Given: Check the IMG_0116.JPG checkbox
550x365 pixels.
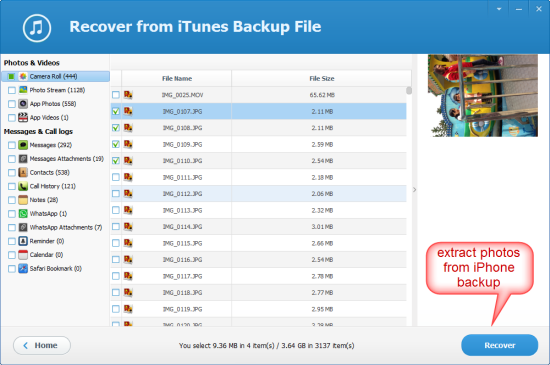Looking at the screenshot, I should [116, 259].
